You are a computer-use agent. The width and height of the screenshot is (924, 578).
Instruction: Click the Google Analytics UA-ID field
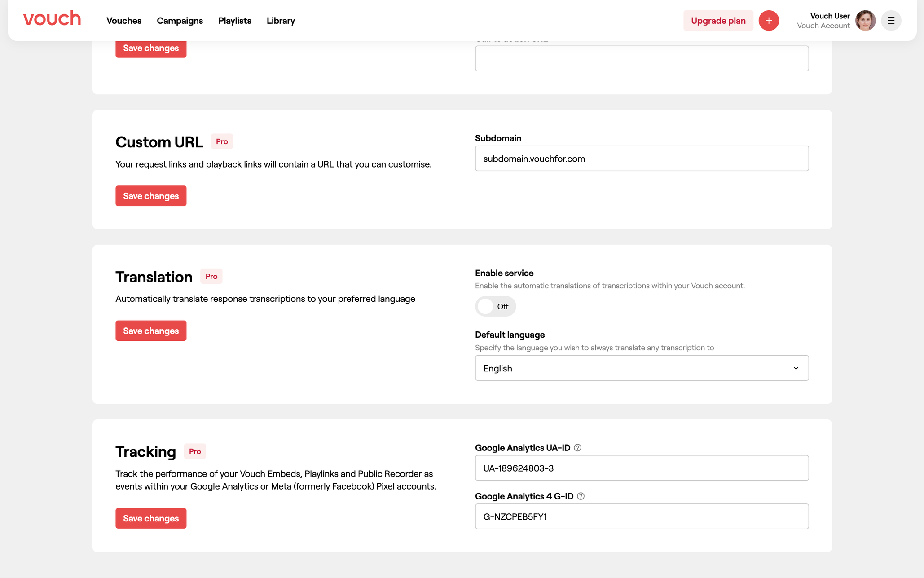(x=641, y=468)
